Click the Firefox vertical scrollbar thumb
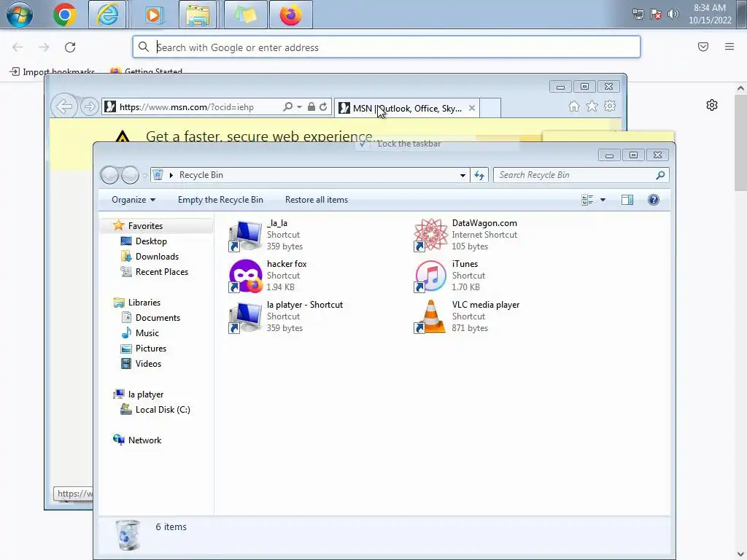The height and width of the screenshot is (560, 747). (740, 141)
